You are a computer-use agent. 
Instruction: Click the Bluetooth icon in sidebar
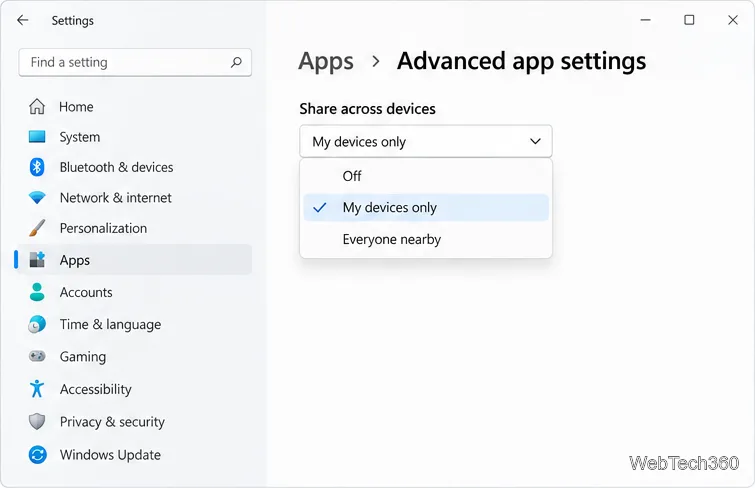(x=37, y=167)
